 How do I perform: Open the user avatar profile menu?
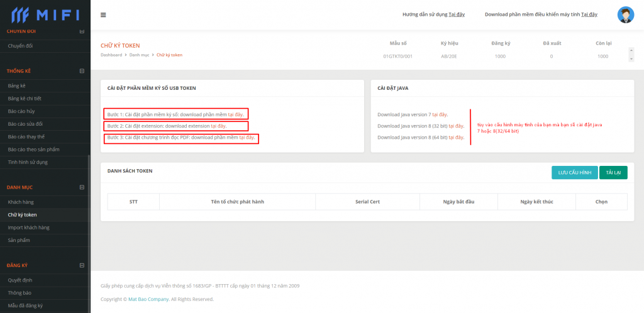click(625, 14)
